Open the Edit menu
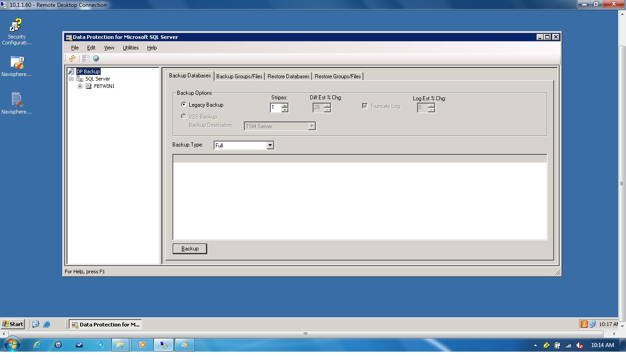Viewport: 626px width, 364px height. (91, 48)
